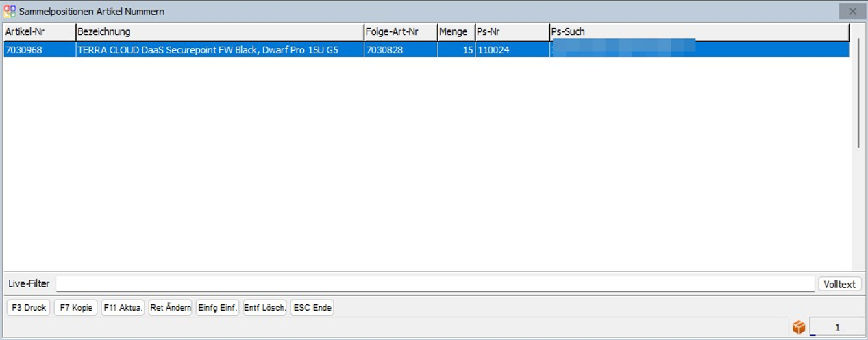Click the F7 Kopie button
Screen dimensions: 868x340
[75, 308]
